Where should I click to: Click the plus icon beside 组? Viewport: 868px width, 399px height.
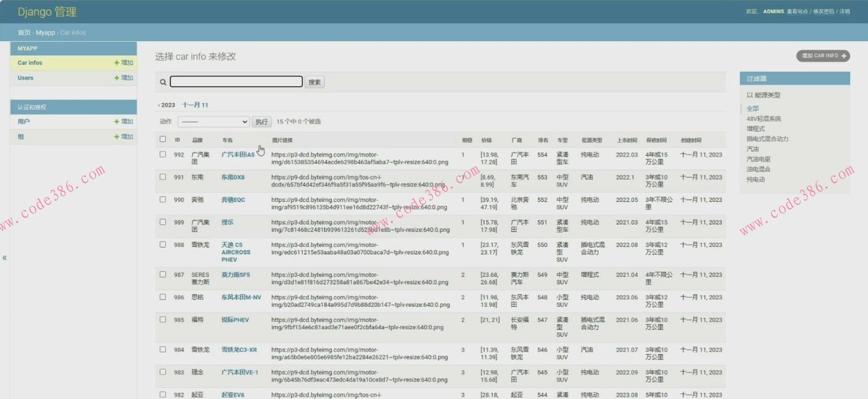pos(117,137)
